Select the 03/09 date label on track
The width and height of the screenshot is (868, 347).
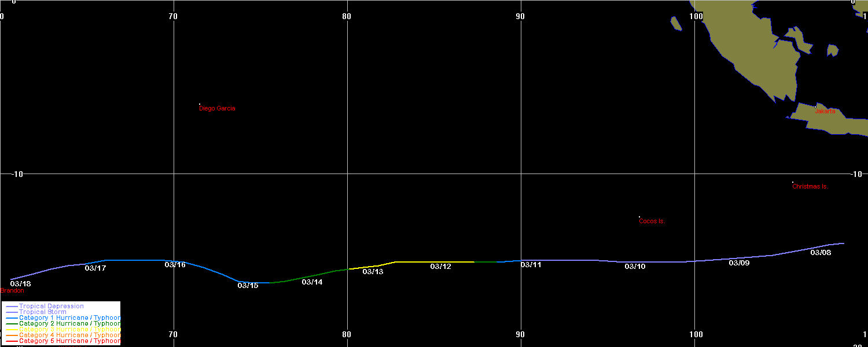[739, 263]
